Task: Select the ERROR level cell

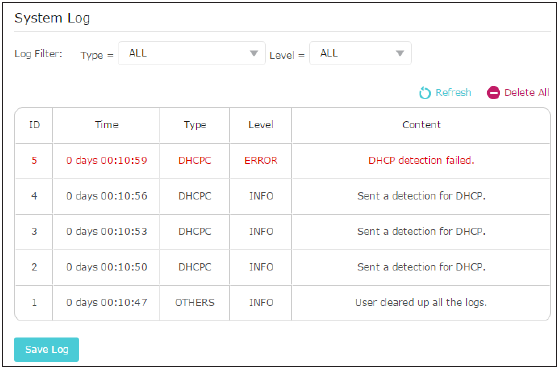Action: click(261, 160)
